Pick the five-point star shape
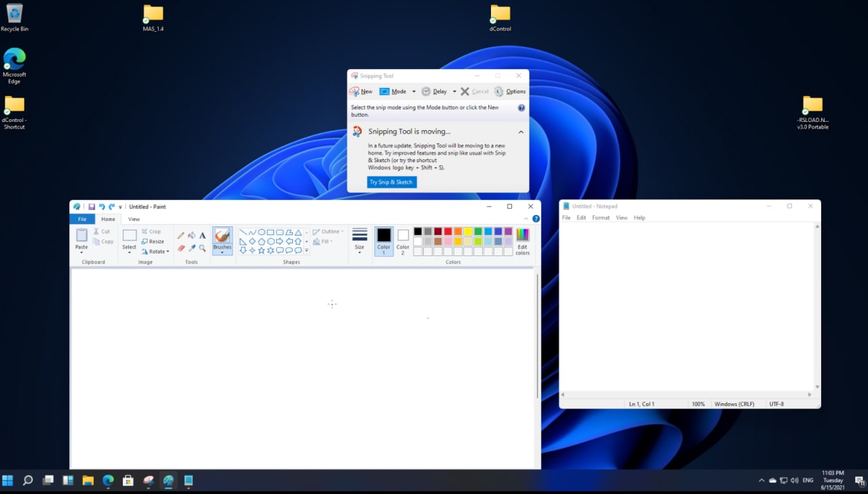This screenshot has width=868, height=494. [261, 250]
